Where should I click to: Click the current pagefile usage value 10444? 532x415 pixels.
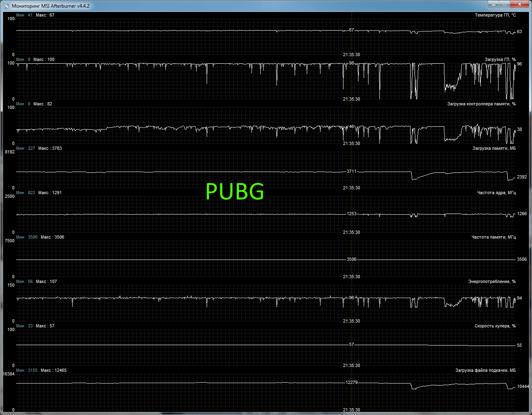click(523, 387)
